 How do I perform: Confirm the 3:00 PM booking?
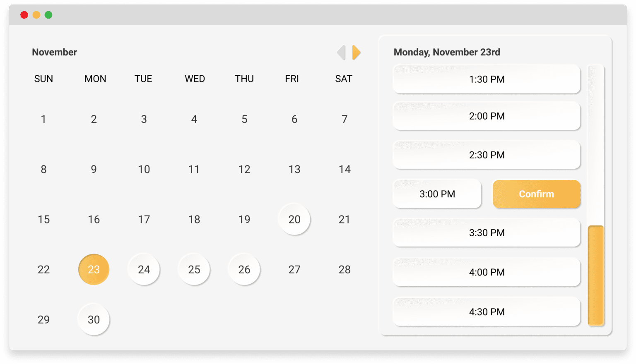click(537, 194)
